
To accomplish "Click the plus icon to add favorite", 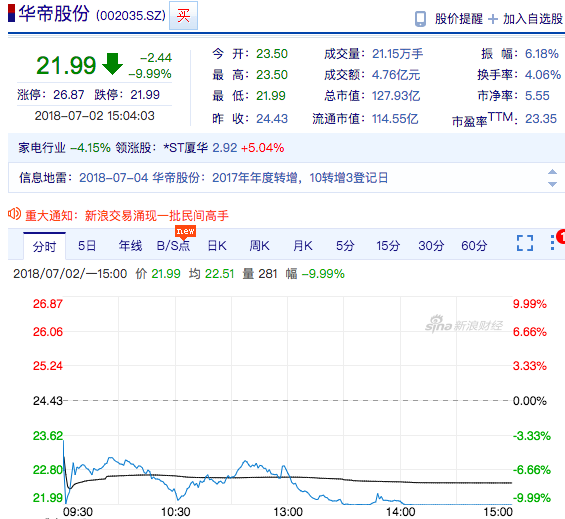I will [493, 19].
